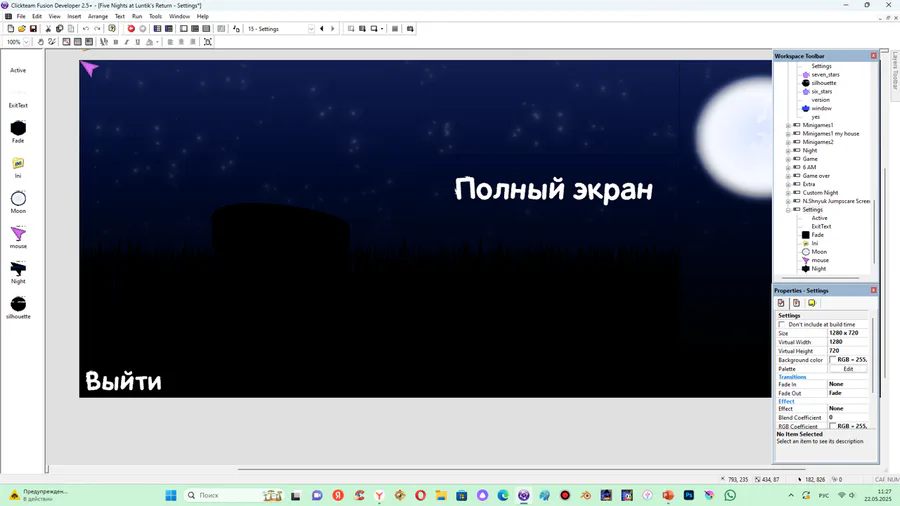This screenshot has height=506, width=900.
Task: Expand the 6 AM frame node
Action: pyautogui.click(x=788, y=168)
